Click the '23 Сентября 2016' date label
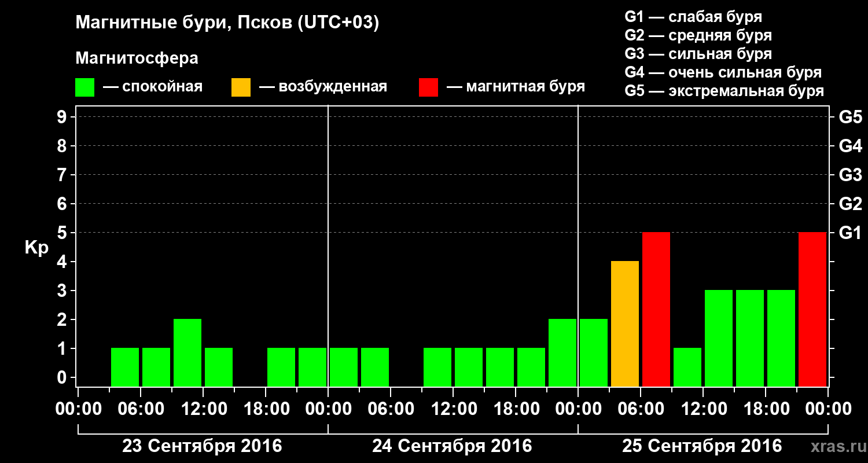Viewport: 868px width, 463px height. point(202,446)
